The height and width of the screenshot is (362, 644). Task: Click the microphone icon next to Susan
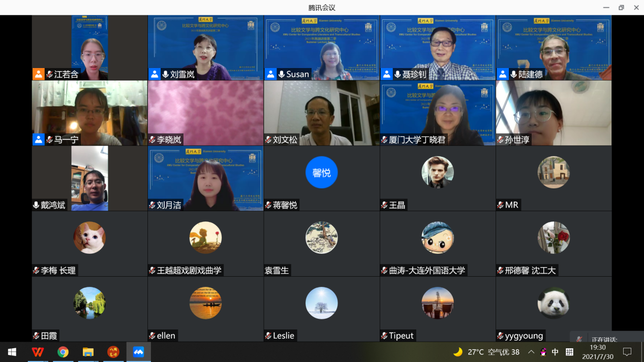point(281,74)
